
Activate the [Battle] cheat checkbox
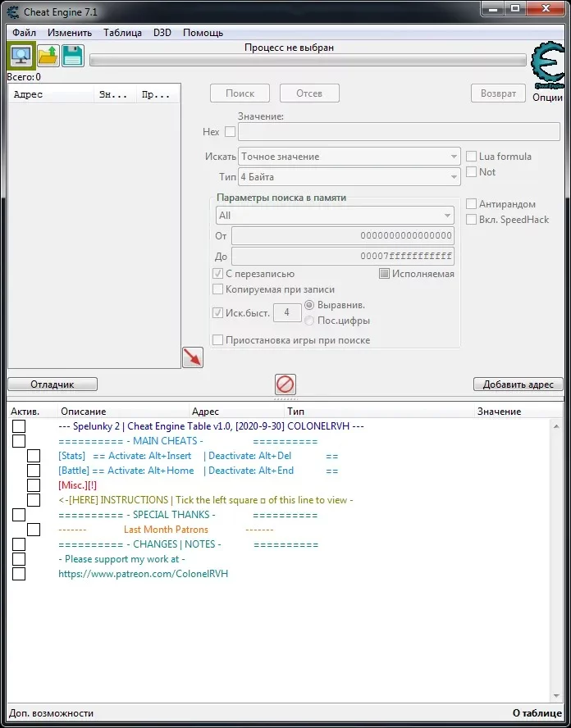click(x=34, y=471)
